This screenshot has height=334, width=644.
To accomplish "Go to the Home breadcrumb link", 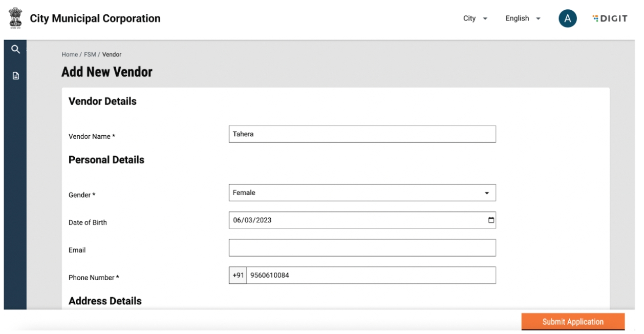I will (x=68, y=54).
